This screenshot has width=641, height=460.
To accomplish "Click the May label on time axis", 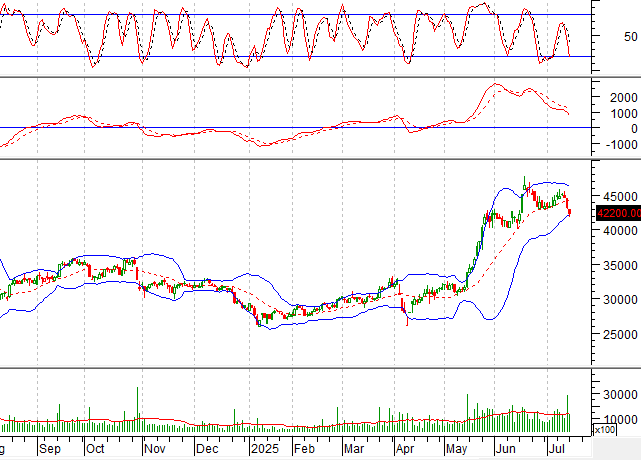I will click(456, 451).
